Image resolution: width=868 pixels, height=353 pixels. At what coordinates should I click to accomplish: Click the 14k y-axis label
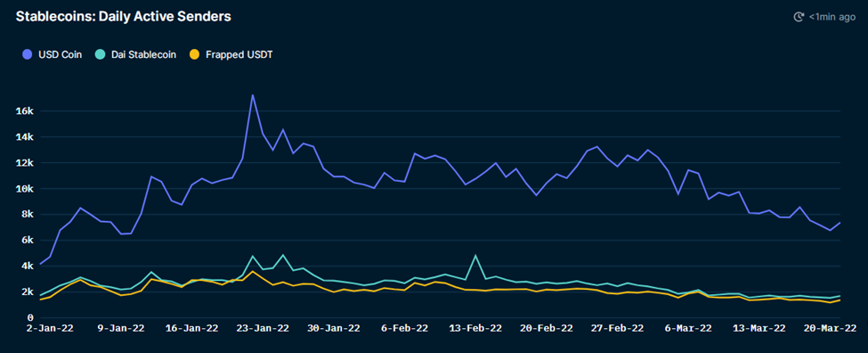[x=26, y=137]
